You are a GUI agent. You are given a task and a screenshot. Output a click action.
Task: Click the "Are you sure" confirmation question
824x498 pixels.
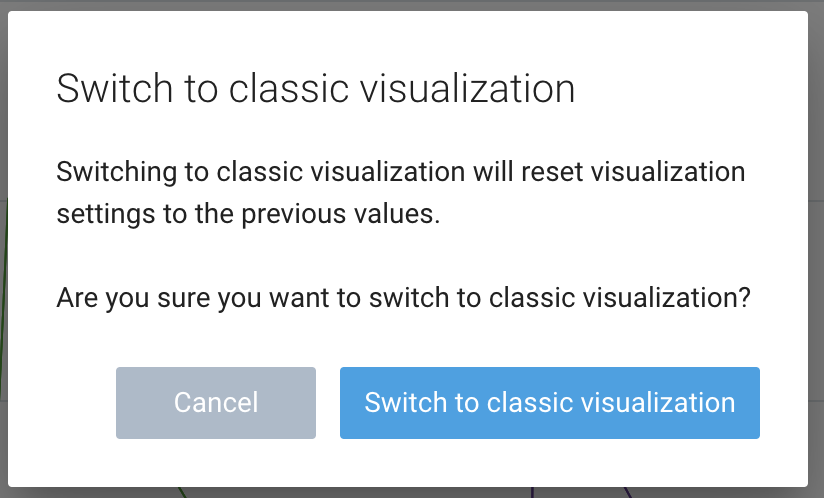click(403, 298)
